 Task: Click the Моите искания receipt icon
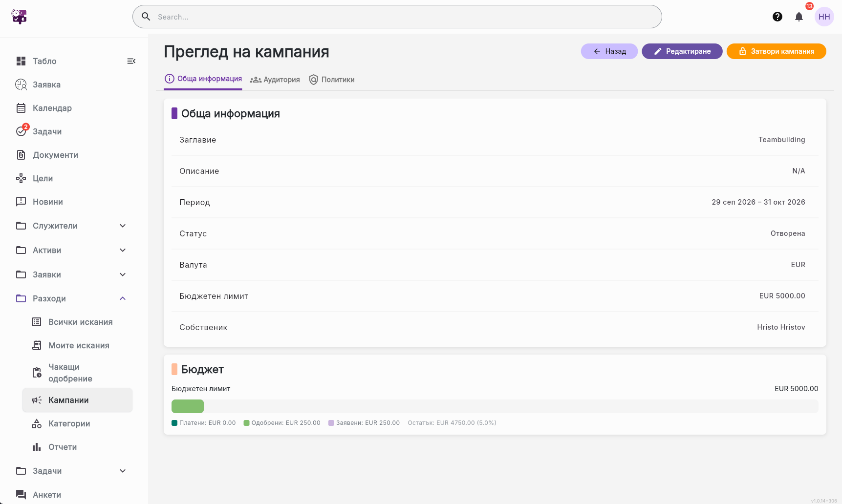37,345
